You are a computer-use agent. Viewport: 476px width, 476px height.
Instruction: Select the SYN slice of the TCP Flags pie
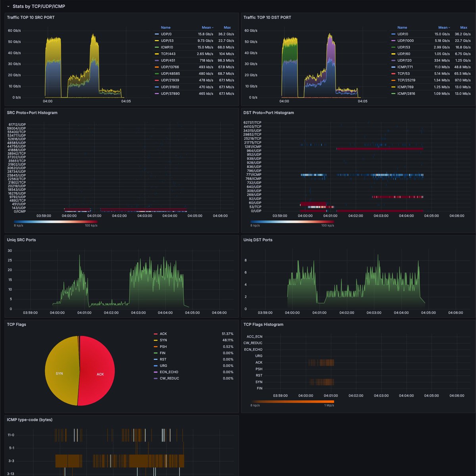[x=59, y=373]
